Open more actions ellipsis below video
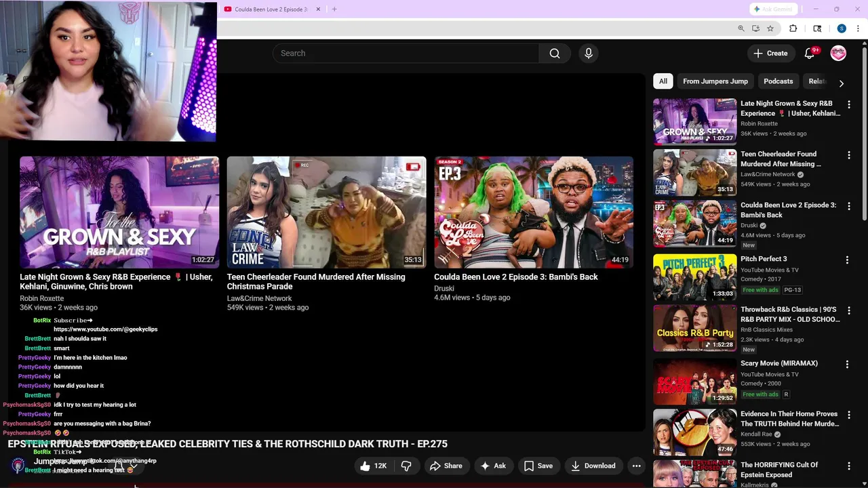This screenshot has width=868, height=488. (636, 466)
